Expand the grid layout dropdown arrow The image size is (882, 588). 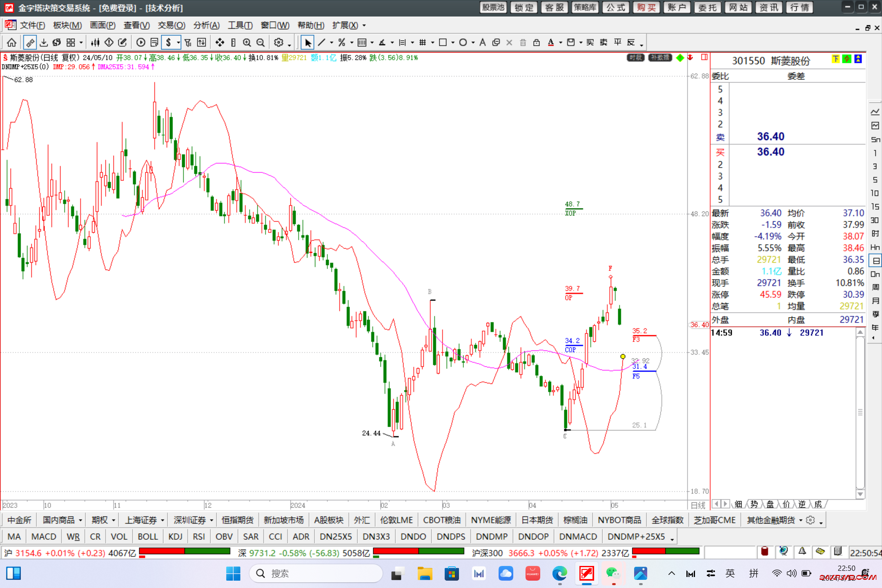[x=81, y=42]
